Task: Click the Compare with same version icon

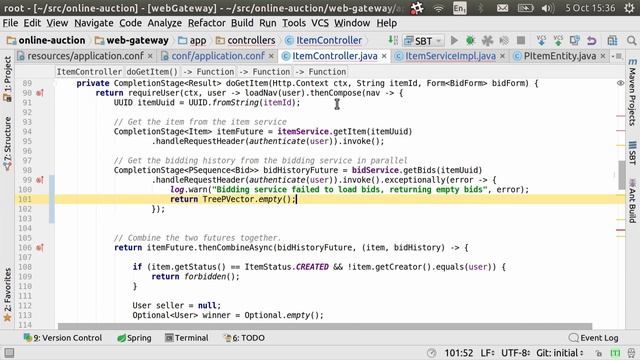Action: click(x=575, y=40)
